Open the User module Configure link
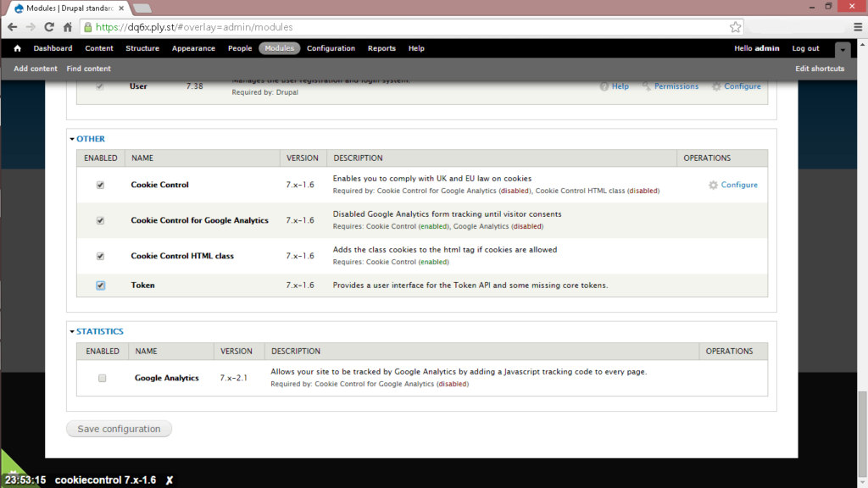Viewport: 868px width, 488px height. coord(743,86)
